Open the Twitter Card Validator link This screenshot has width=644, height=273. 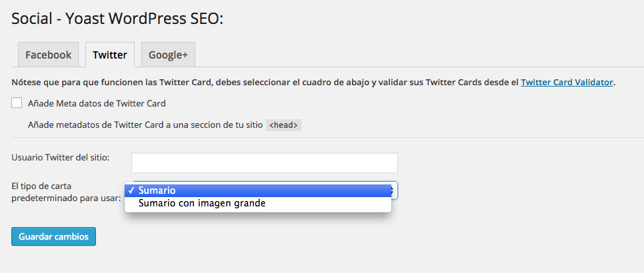coord(567,83)
